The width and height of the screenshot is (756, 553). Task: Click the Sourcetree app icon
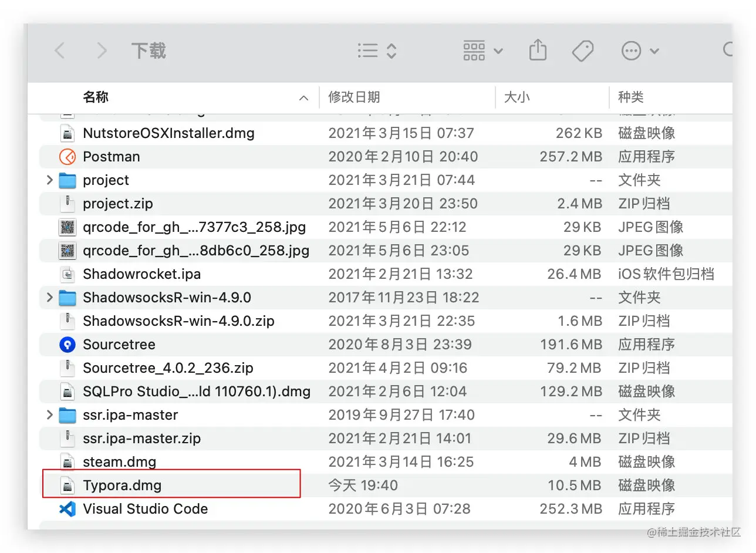(68, 345)
